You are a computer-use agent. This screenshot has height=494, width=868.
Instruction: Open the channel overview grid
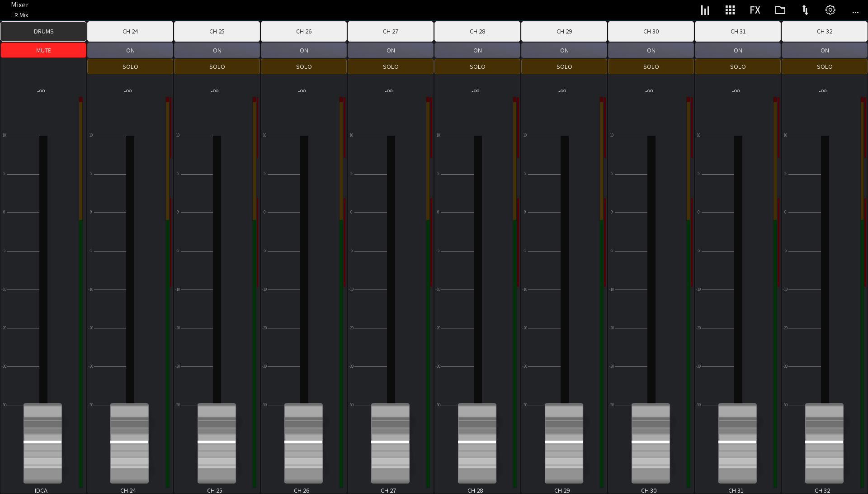(730, 9)
